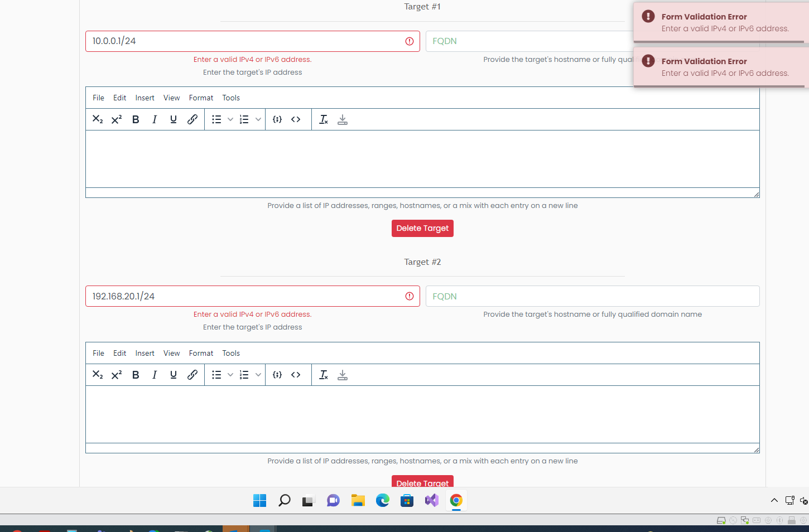Open the Format menu in the first editor

(x=201, y=98)
